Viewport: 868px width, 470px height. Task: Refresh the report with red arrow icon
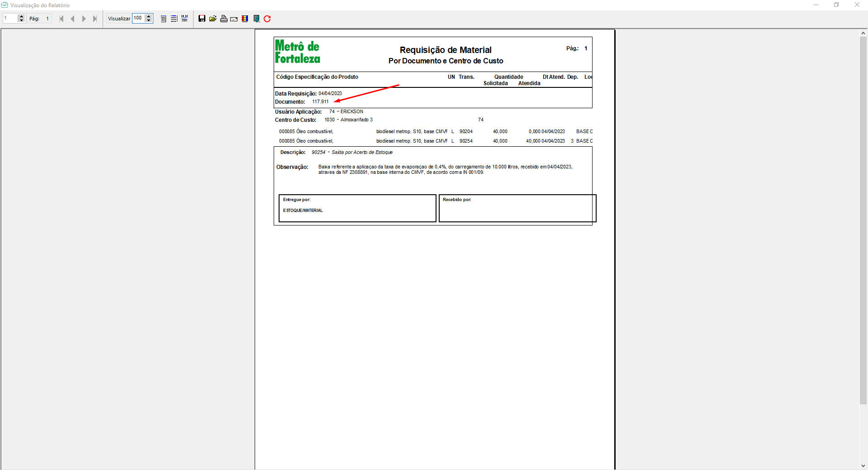pos(267,19)
